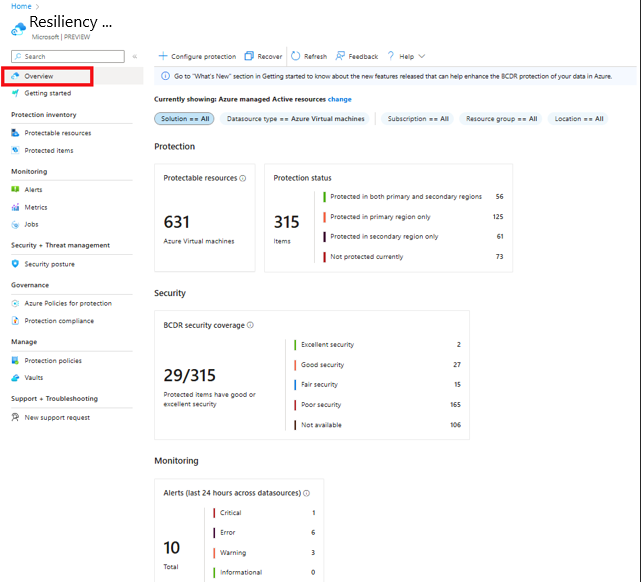The image size is (641, 582).
Task: Click the Fair security row
Action: click(377, 384)
